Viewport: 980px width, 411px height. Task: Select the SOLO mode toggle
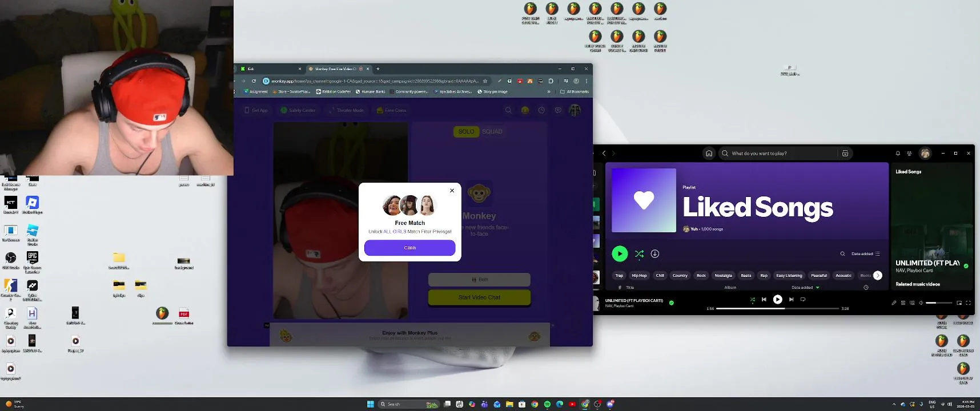[466, 131]
